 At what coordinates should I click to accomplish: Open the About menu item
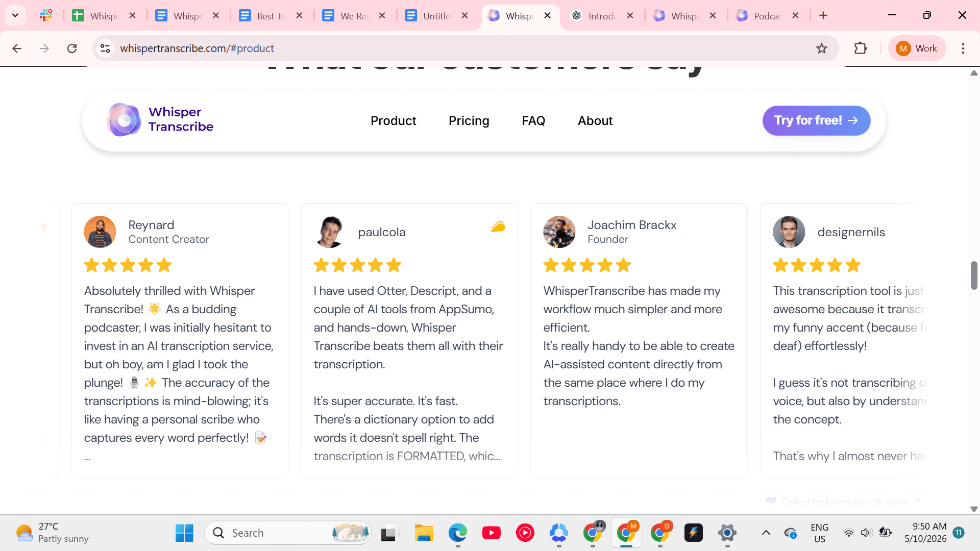coord(595,121)
